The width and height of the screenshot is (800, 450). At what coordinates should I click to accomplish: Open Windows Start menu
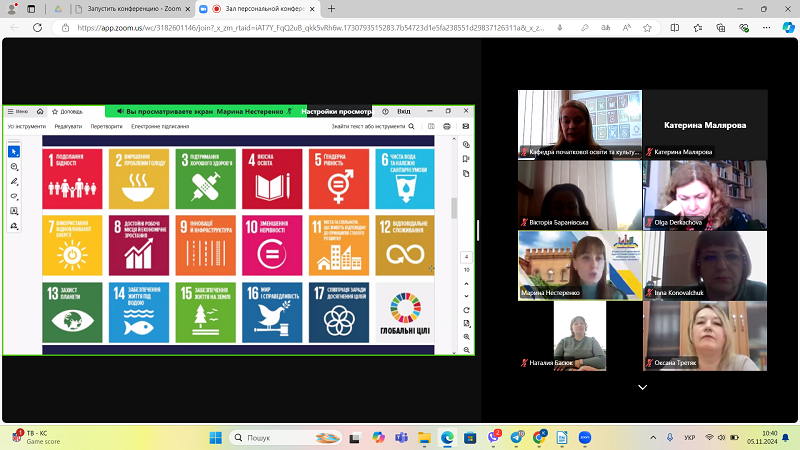coord(216,438)
